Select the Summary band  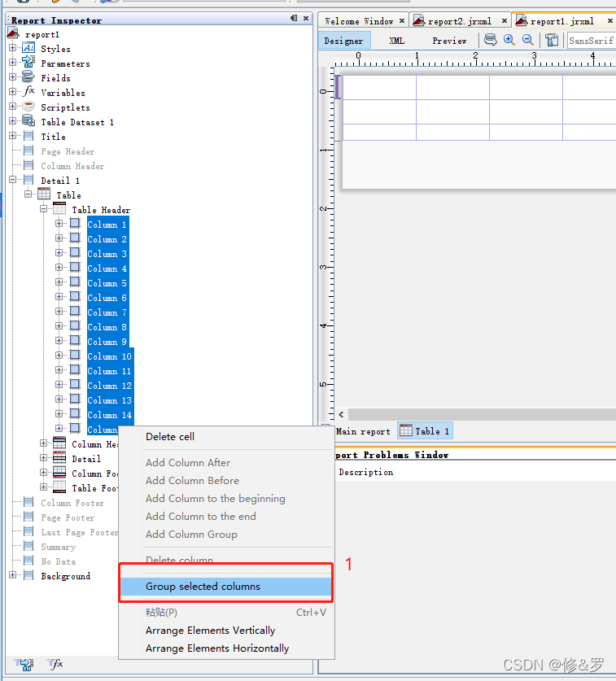point(59,547)
